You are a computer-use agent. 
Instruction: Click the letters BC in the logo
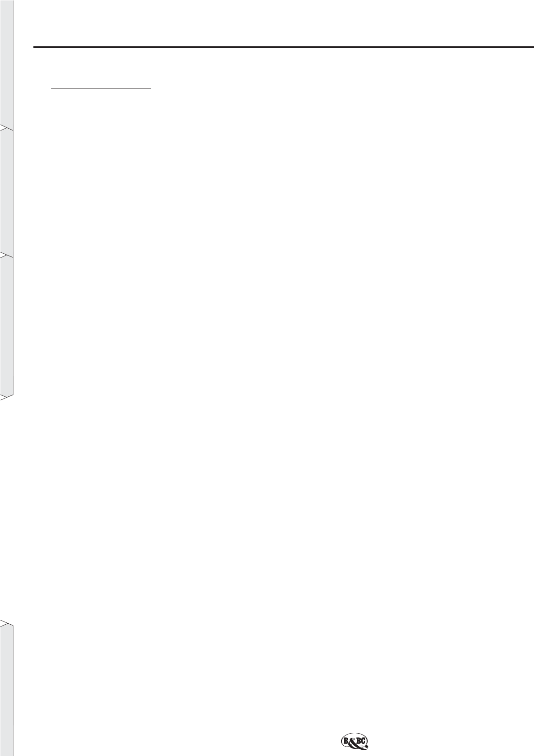[361, 741]
